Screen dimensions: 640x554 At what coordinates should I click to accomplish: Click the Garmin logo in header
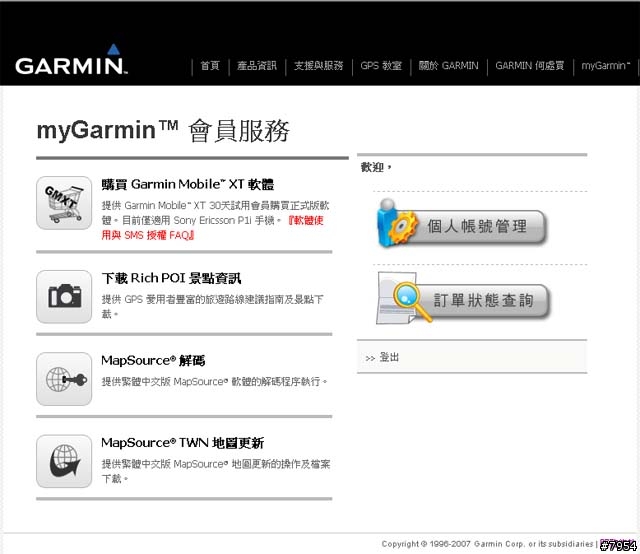(x=71, y=60)
